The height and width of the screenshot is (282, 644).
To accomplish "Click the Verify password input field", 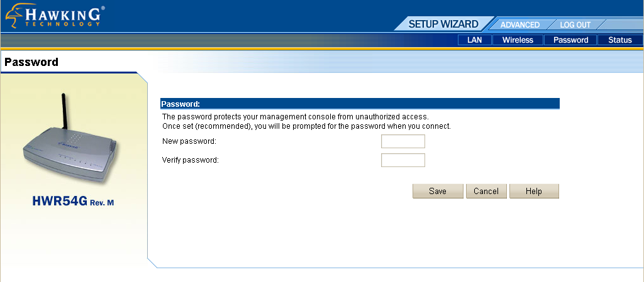I will (403, 160).
